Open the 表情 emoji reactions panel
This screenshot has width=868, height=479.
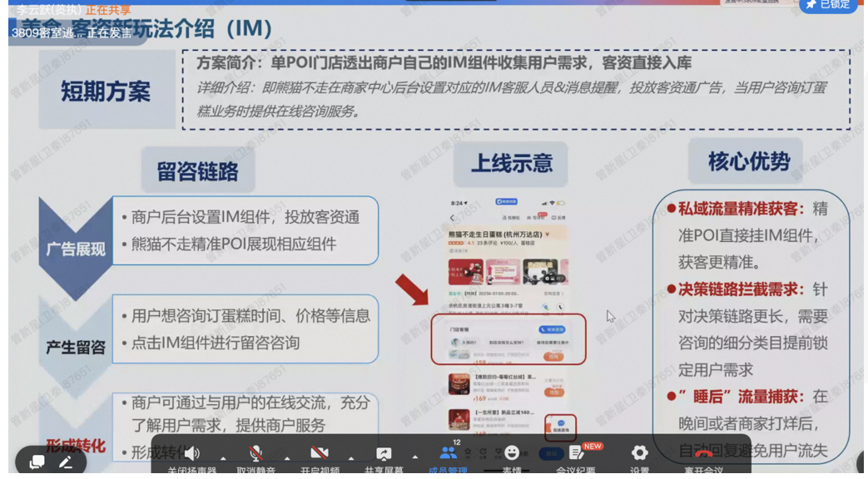pyautogui.click(x=513, y=452)
